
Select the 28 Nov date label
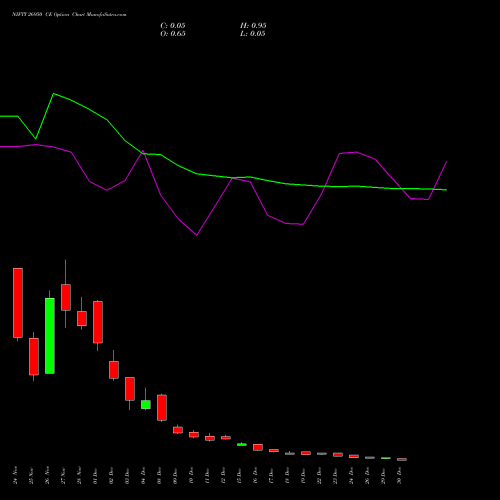point(79,475)
